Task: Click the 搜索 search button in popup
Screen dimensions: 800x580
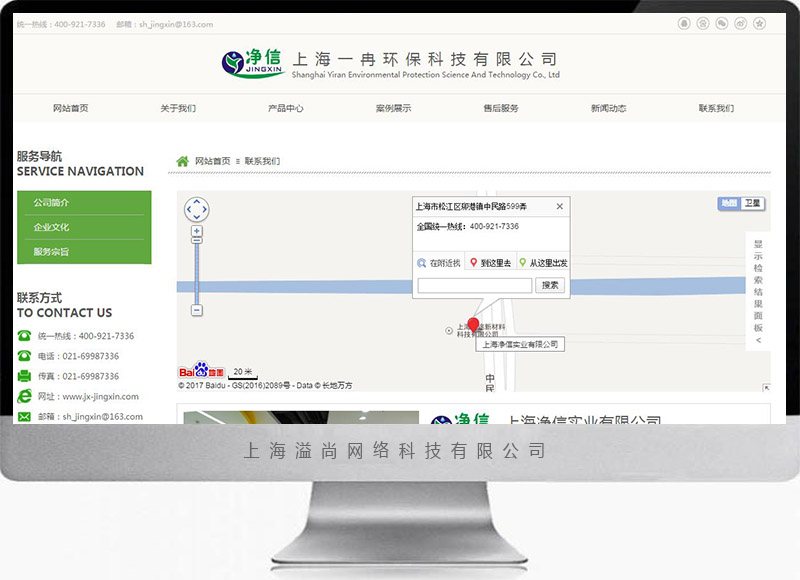Action: (x=551, y=285)
